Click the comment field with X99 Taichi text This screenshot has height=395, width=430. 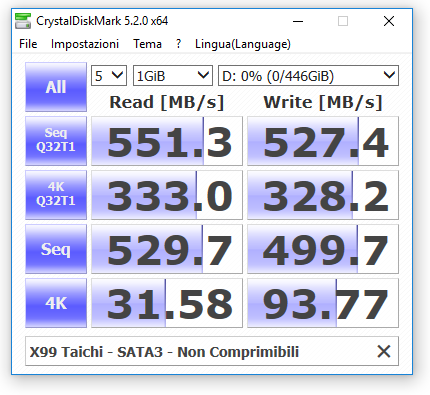[x=212, y=351]
